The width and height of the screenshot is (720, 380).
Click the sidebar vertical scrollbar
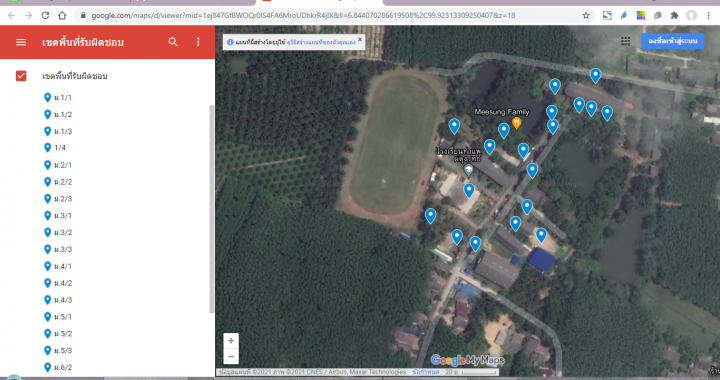tap(212, 209)
